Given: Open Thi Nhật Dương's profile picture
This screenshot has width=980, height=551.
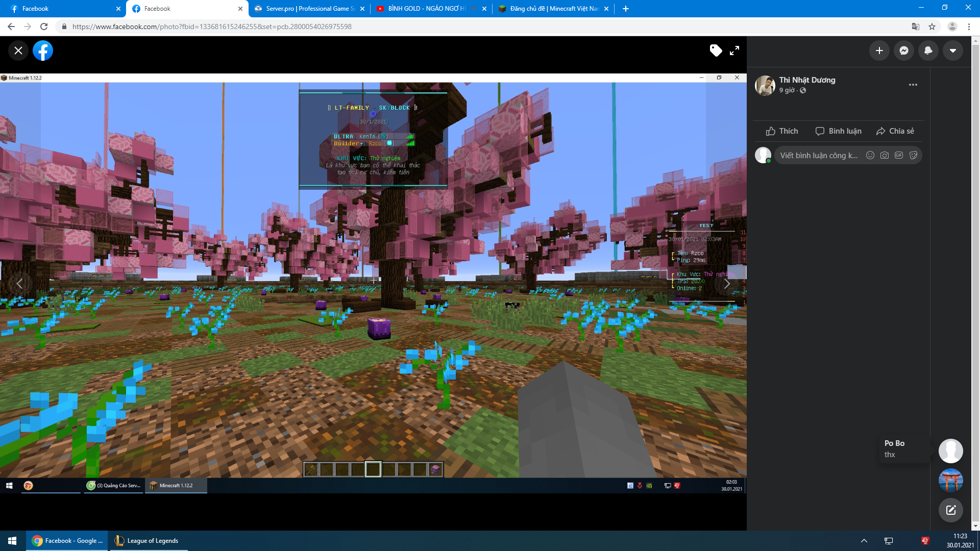Looking at the screenshot, I should click(x=765, y=85).
